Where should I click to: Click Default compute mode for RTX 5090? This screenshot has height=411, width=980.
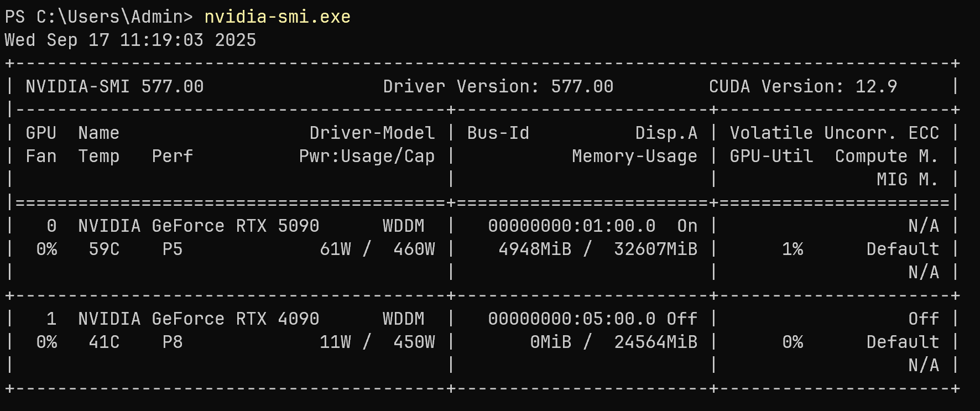(903, 249)
